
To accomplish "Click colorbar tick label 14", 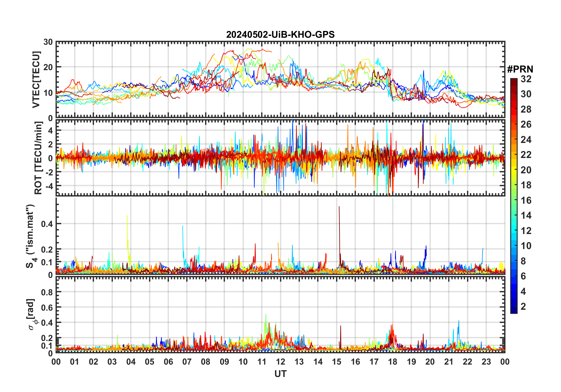I will 526,215.
